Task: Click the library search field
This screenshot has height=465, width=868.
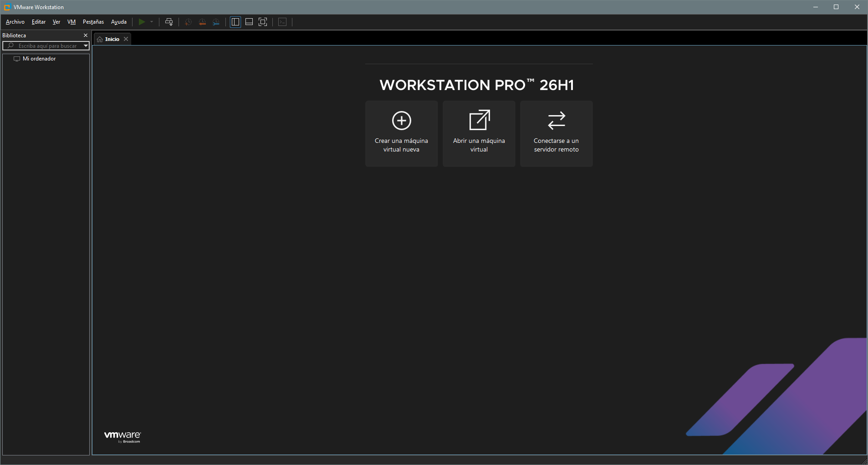Action: 46,46
